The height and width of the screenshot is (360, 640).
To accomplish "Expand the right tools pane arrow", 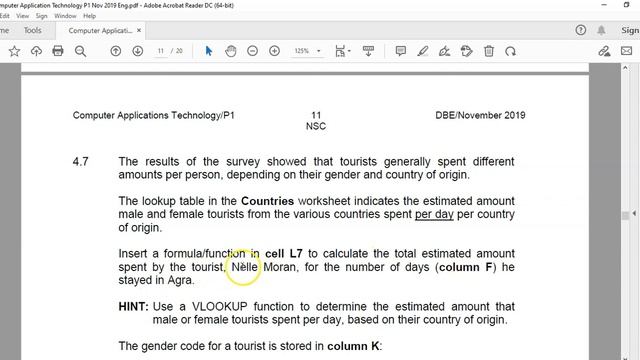I will coord(634,213).
